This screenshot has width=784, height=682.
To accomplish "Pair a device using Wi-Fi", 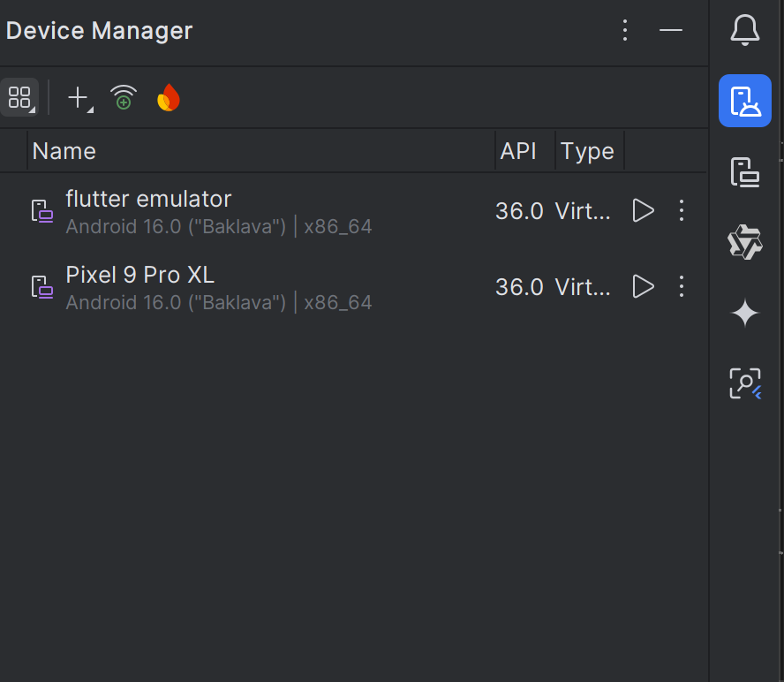I will (124, 97).
